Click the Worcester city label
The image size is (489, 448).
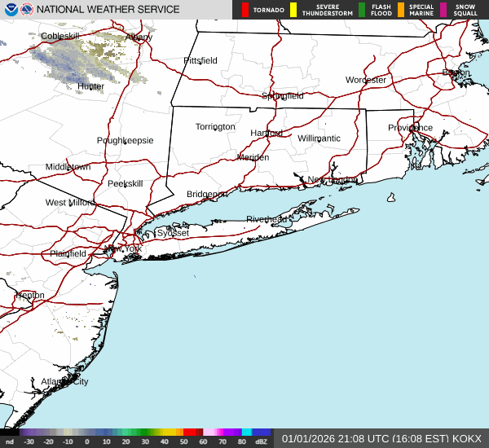(366, 80)
